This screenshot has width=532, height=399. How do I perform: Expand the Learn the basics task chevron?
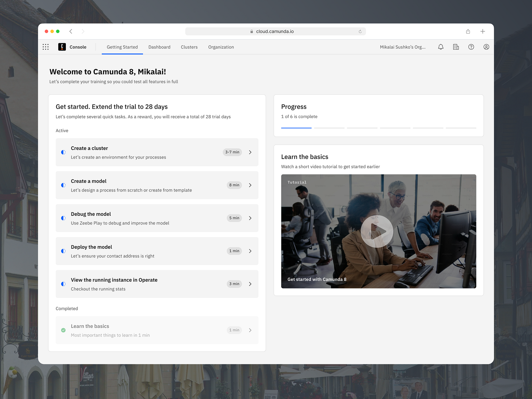[x=250, y=330]
